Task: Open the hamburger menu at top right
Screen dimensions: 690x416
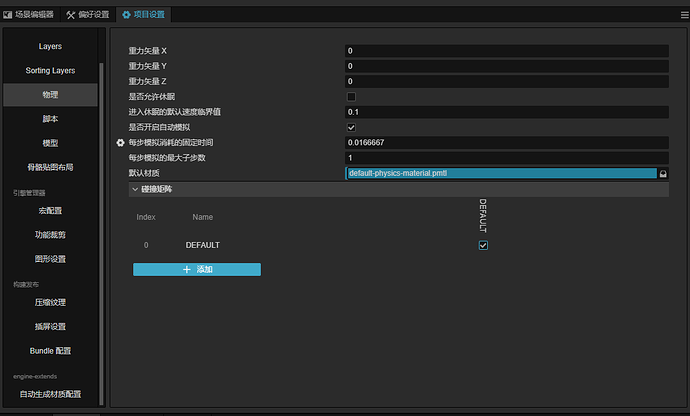Action: (x=684, y=15)
